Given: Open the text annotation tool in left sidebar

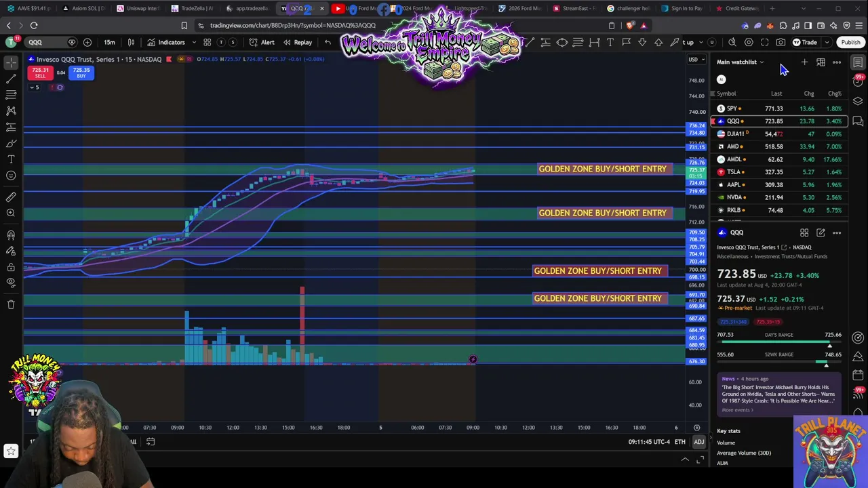Looking at the screenshot, I should click(x=11, y=159).
